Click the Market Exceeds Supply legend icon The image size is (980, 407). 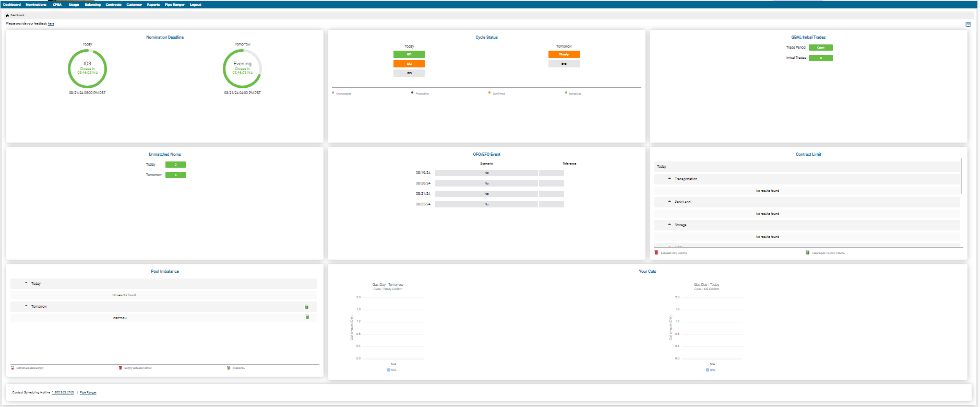pos(13,368)
